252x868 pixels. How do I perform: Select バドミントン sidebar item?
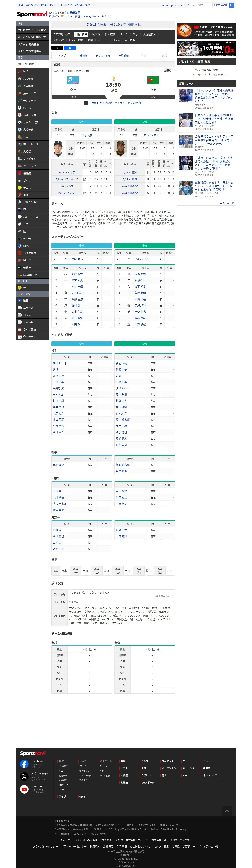(x=33, y=203)
